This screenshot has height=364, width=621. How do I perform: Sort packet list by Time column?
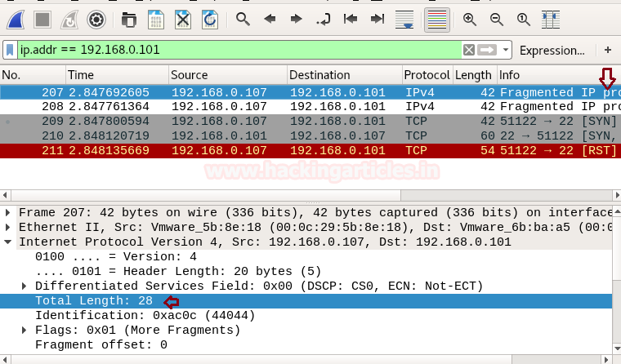117,75
